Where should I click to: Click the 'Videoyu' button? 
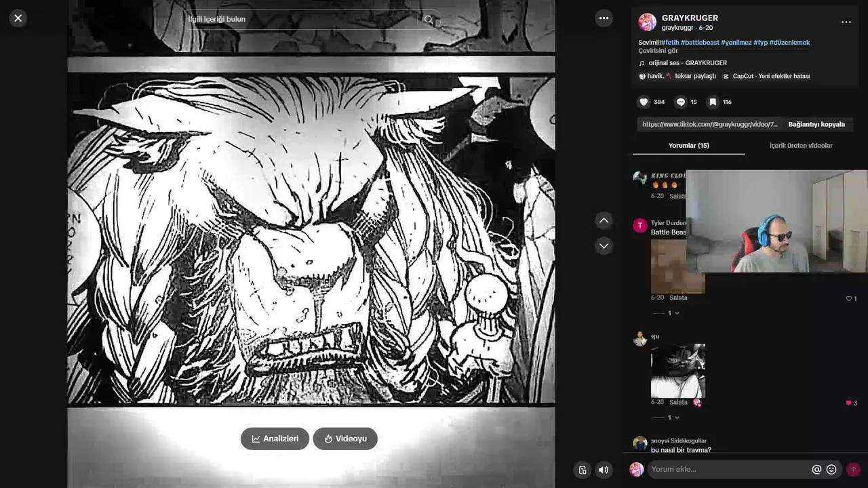(x=345, y=439)
